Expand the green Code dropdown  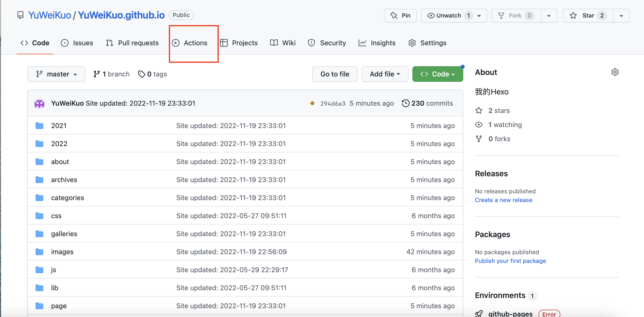(437, 74)
